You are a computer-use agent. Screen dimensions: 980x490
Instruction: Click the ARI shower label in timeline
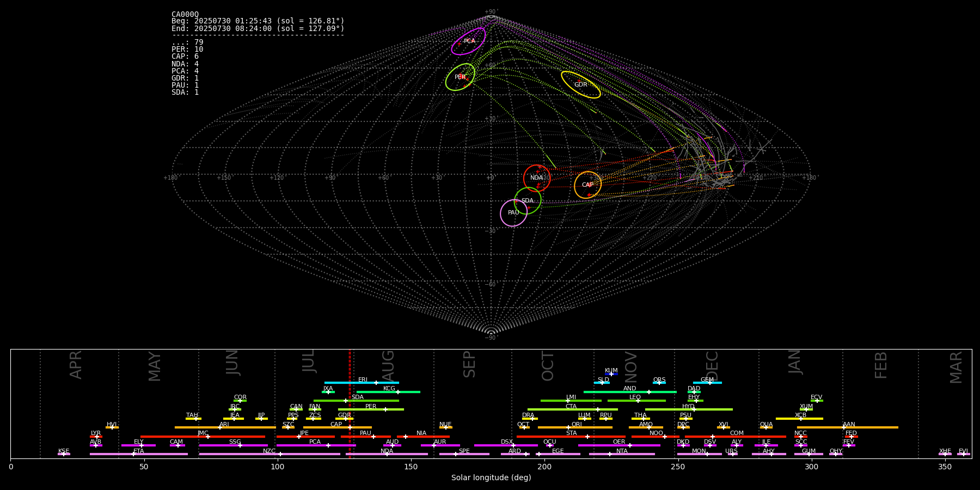(x=224, y=425)
